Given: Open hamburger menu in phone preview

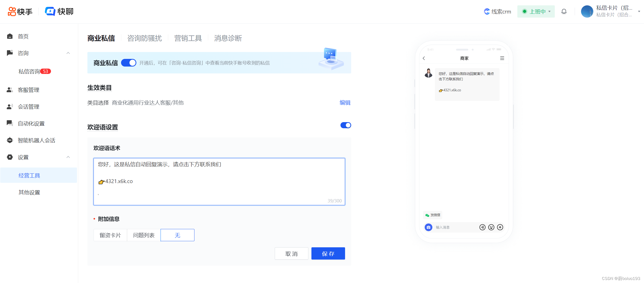Looking at the screenshot, I should point(502,58).
